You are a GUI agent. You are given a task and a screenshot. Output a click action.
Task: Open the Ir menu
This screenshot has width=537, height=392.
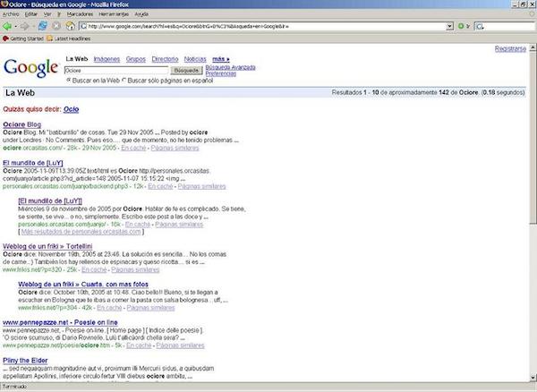(59, 14)
